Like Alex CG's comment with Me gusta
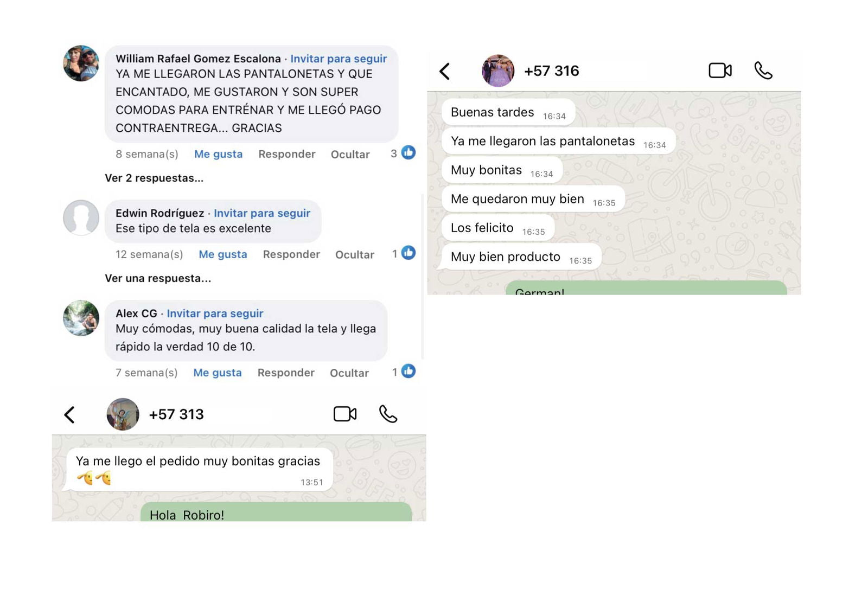This screenshot has width=868, height=589. click(x=217, y=373)
